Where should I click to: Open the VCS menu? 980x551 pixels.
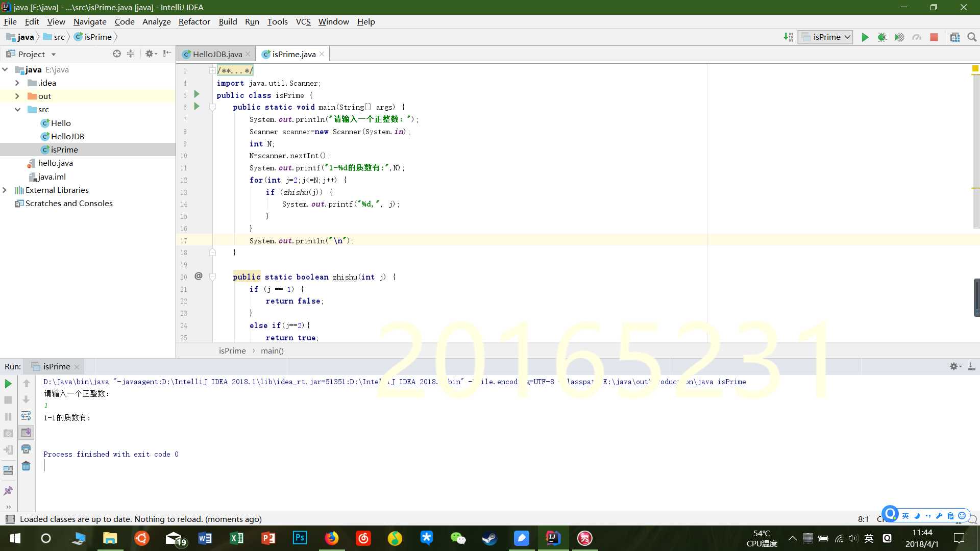[303, 21]
